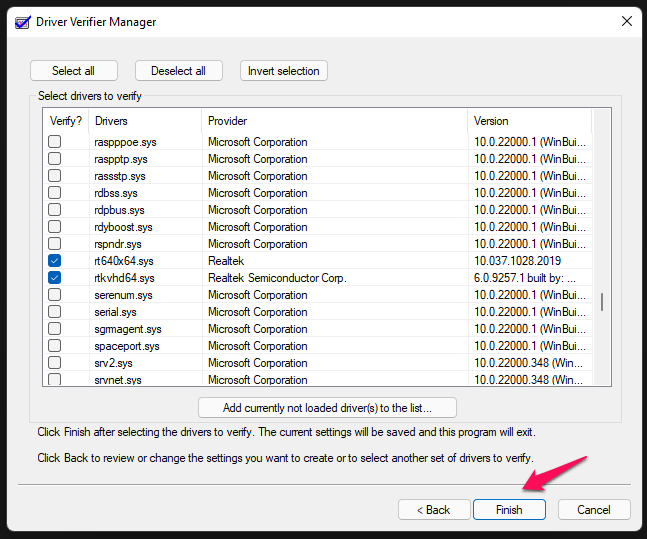
Task: Enable verification for rasppoe.sys
Action: coord(55,142)
